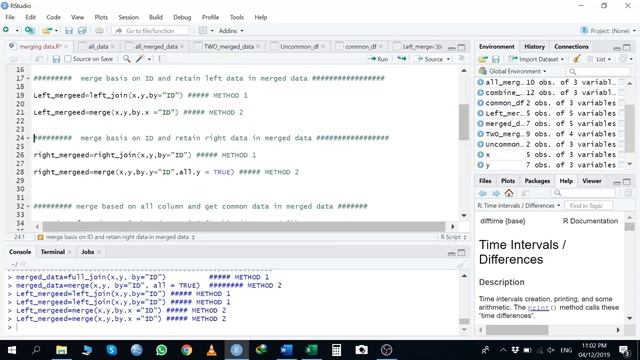Compile report notebook icon in editor
The image size is (640, 360).
click(162, 59)
